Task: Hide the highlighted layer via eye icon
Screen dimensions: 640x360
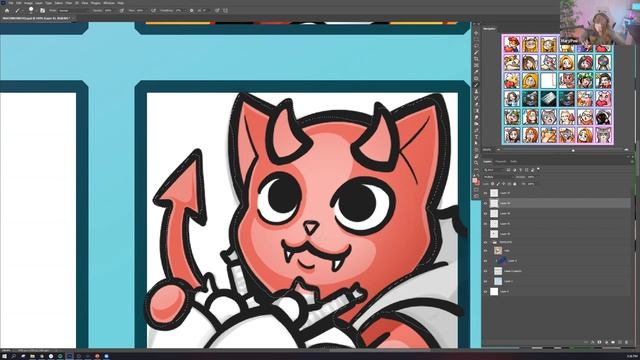Action: [485, 203]
